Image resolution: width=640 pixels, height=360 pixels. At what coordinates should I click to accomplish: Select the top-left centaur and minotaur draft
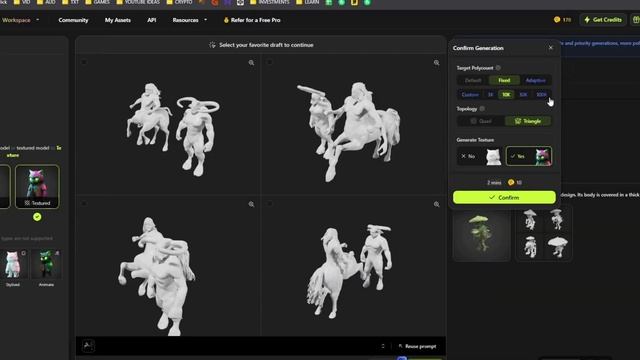pos(168,124)
